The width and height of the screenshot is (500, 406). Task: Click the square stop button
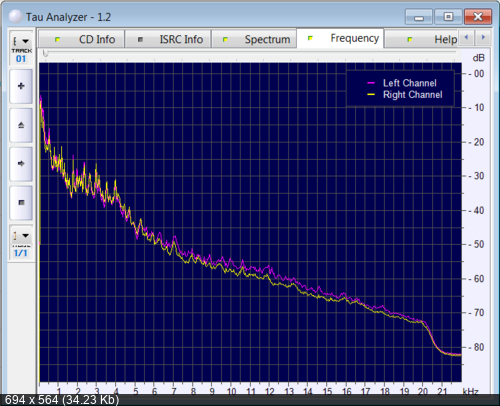point(21,203)
